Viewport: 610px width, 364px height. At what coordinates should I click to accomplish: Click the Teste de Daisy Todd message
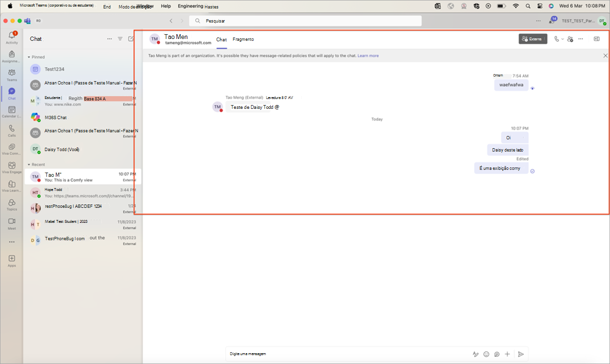pyautogui.click(x=255, y=107)
